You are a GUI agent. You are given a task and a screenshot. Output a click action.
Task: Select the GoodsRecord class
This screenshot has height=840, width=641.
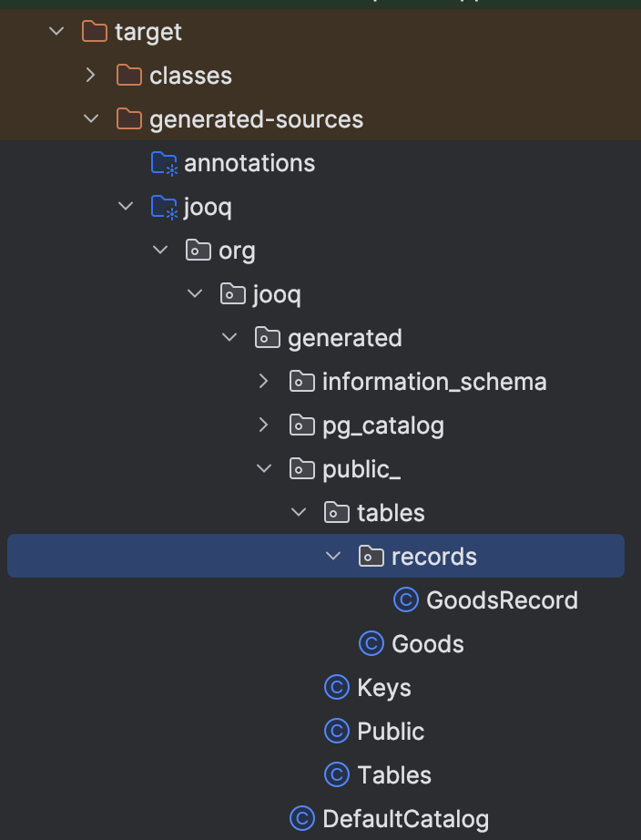pyautogui.click(x=502, y=600)
